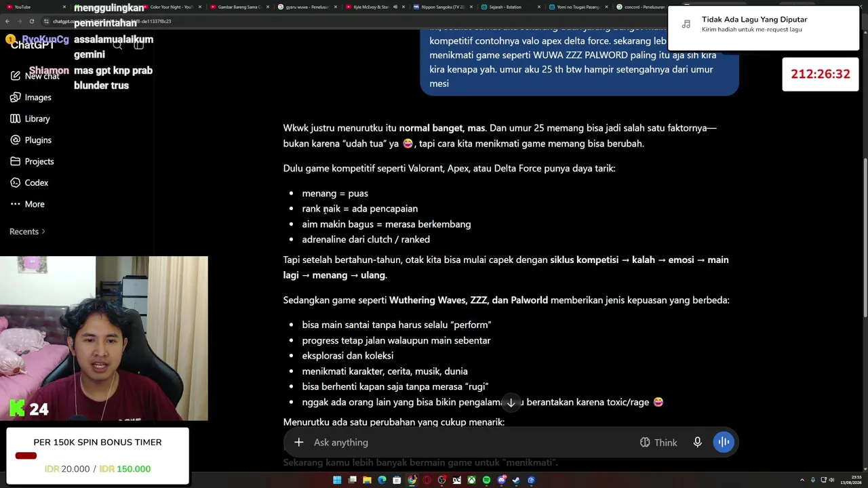868x488 pixels.
Task: Open New chat in the ChatGPT sidebar
Action: click(x=35, y=76)
